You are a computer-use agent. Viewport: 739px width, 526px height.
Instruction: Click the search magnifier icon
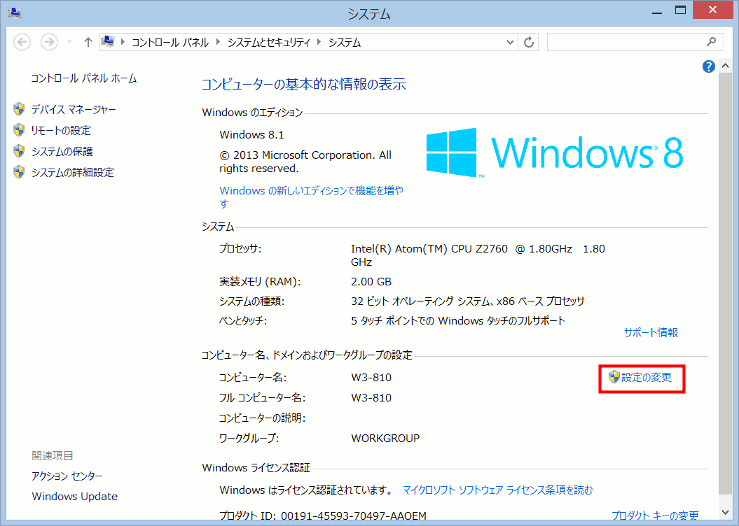(x=711, y=43)
